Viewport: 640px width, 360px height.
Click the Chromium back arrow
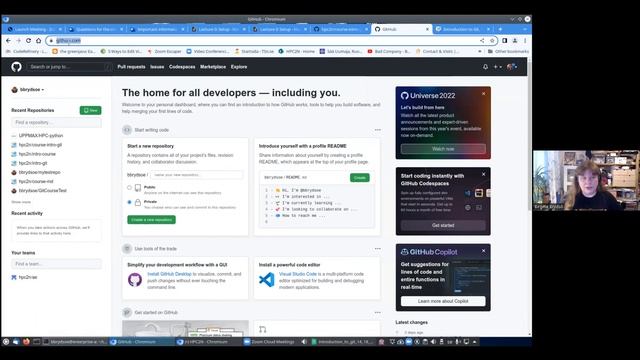point(8,40)
